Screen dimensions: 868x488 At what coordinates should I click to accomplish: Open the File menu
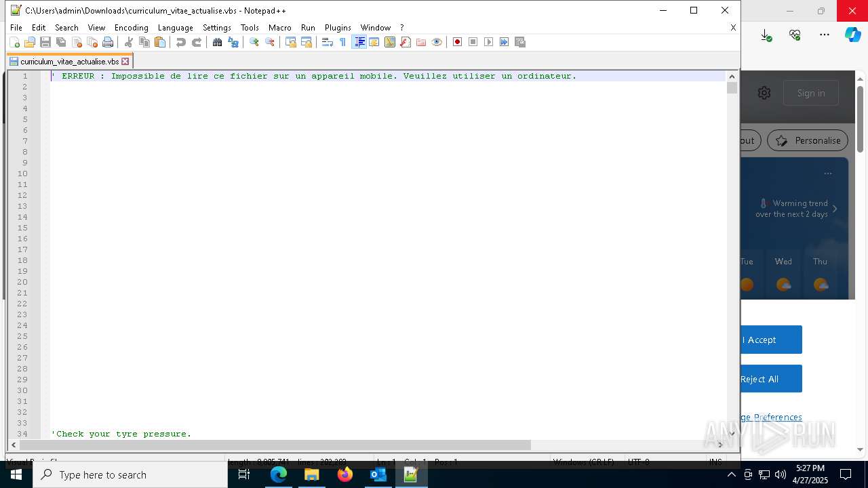click(x=16, y=28)
